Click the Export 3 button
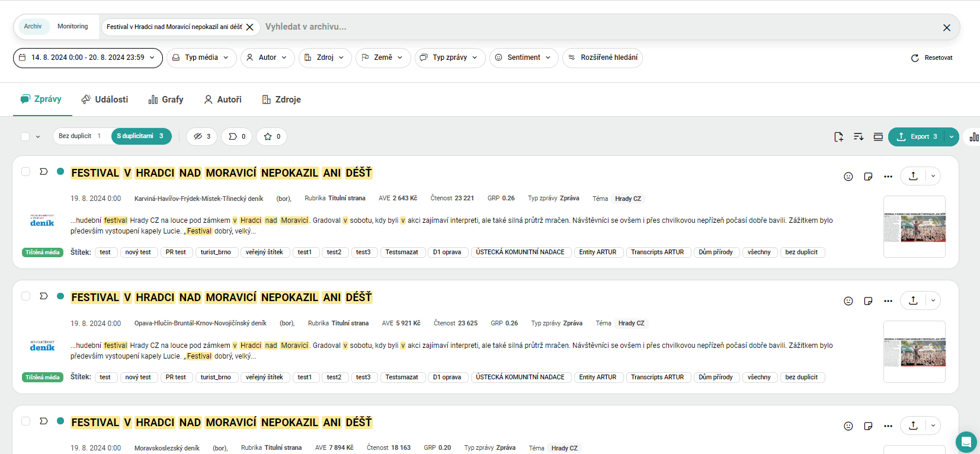This screenshot has height=454, width=980. [916, 137]
